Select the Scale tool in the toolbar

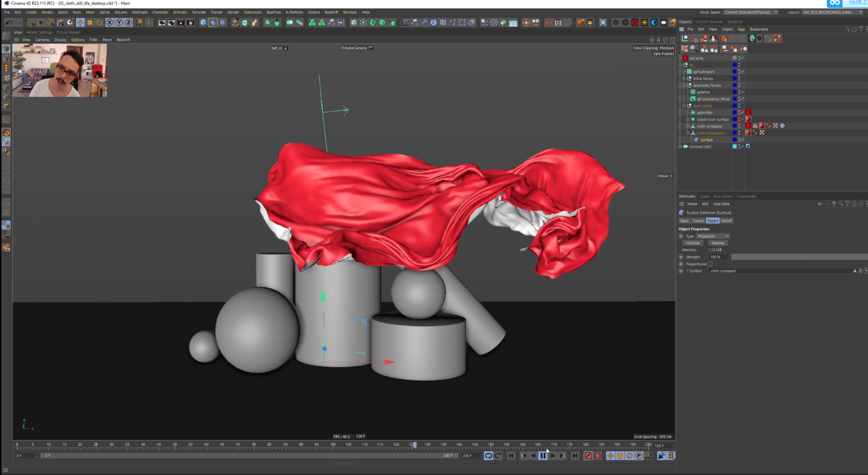(90, 22)
